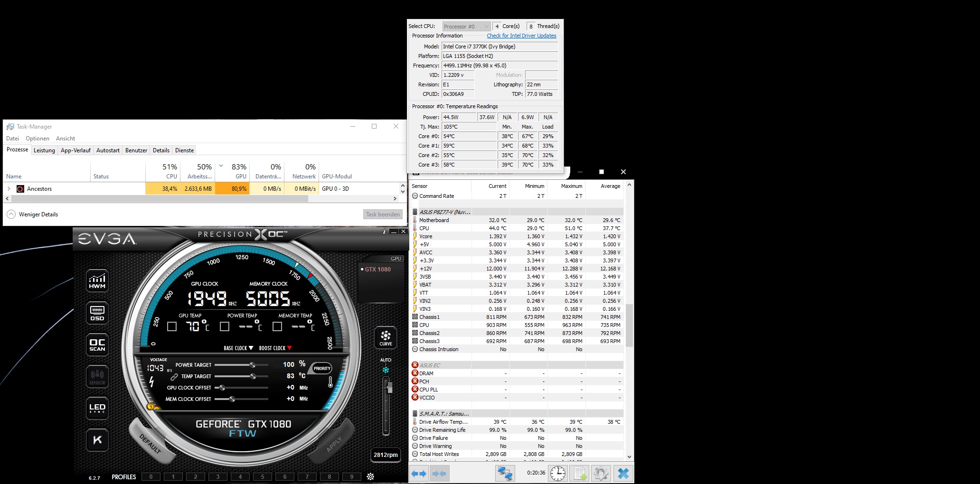Reset HWiNFO sensor timer with the clock icon

coord(558,474)
